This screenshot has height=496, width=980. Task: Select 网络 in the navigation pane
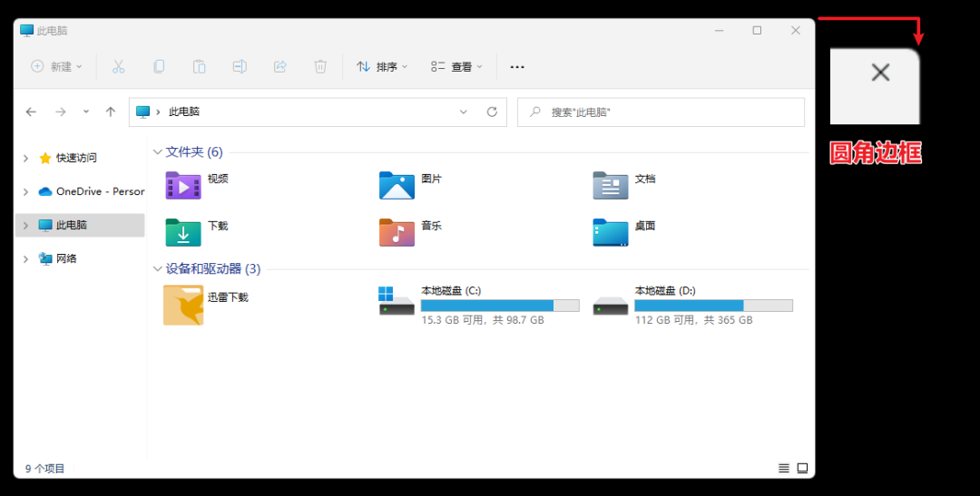click(x=66, y=258)
